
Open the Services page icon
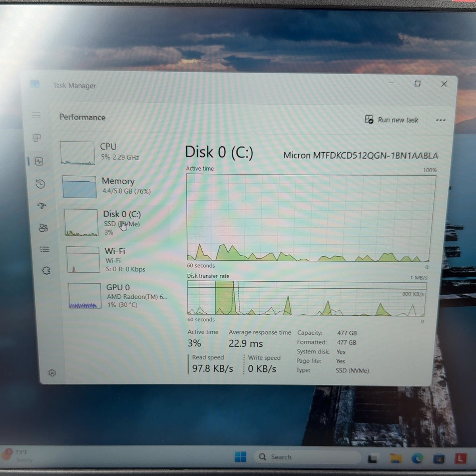click(46, 271)
